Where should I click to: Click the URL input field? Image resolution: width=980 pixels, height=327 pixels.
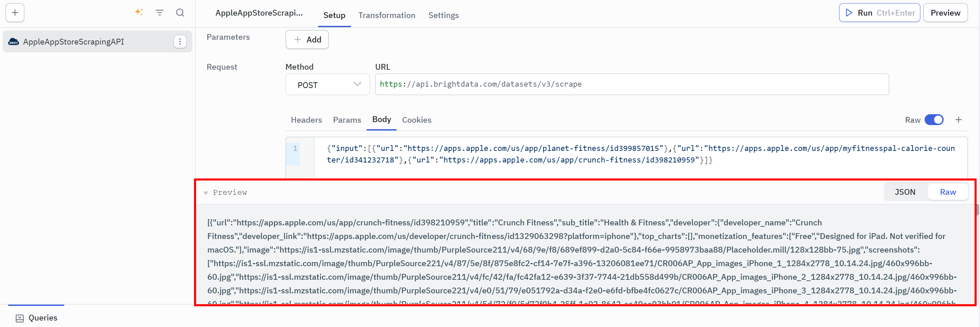coord(631,84)
